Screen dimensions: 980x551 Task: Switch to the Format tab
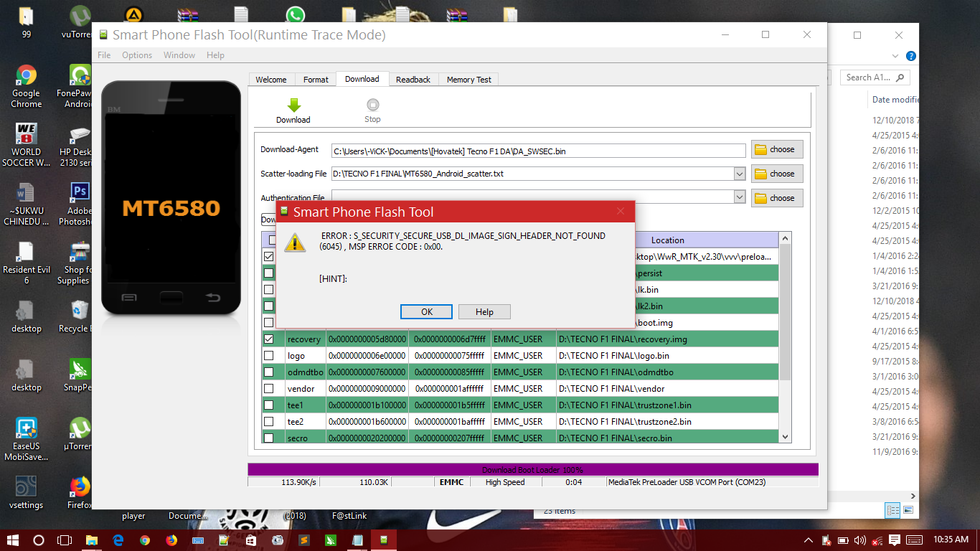pyautogui.click(x=316, y=80)
